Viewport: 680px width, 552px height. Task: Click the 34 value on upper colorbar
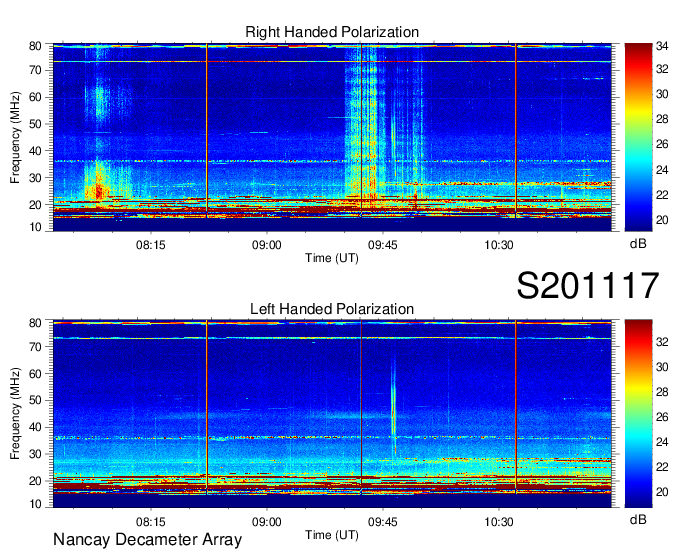662,47
